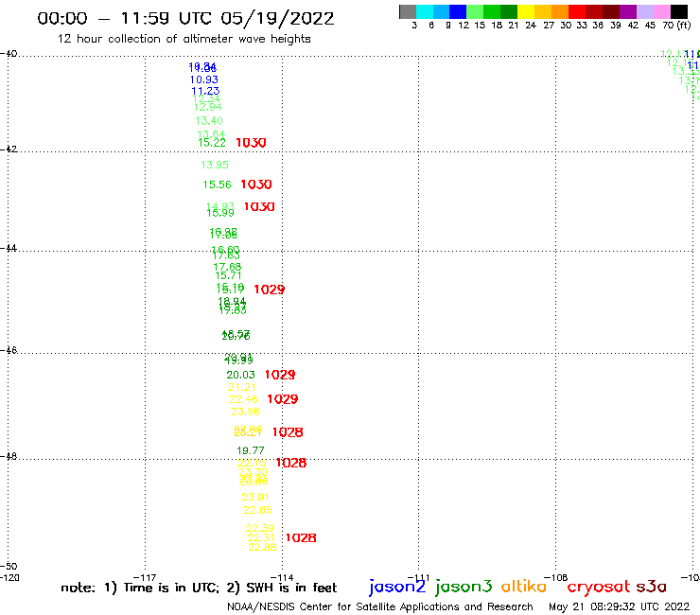Click the yellow 23.30 wave height

254,472
